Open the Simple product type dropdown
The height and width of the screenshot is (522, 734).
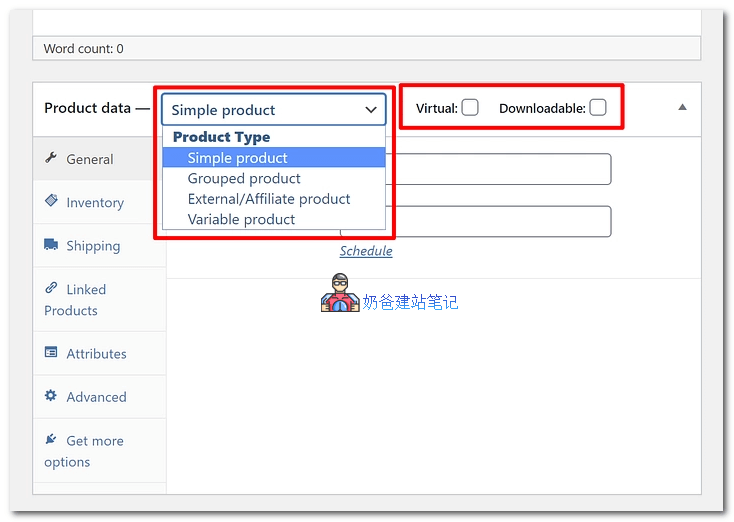click(274, 110)
